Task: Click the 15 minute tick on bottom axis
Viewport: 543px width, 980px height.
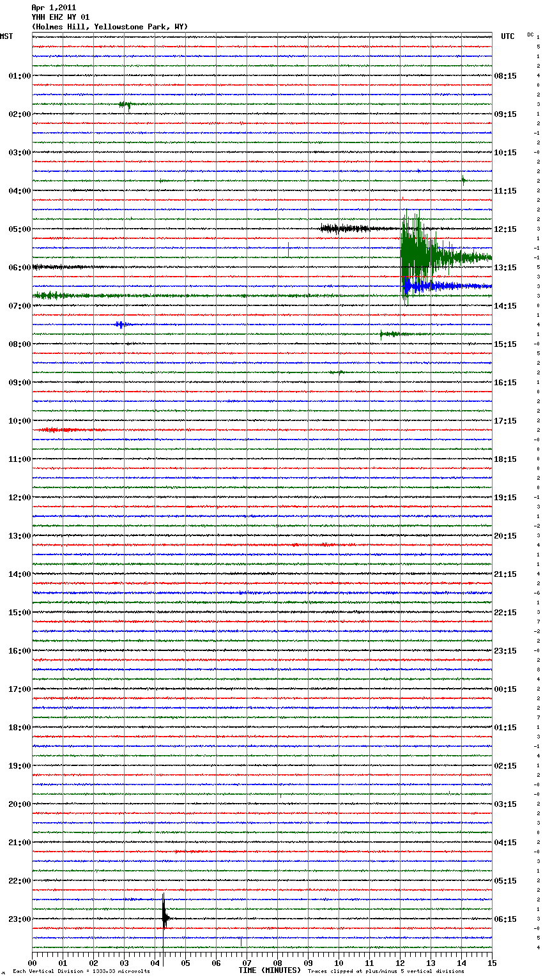Action: [492, 963]
